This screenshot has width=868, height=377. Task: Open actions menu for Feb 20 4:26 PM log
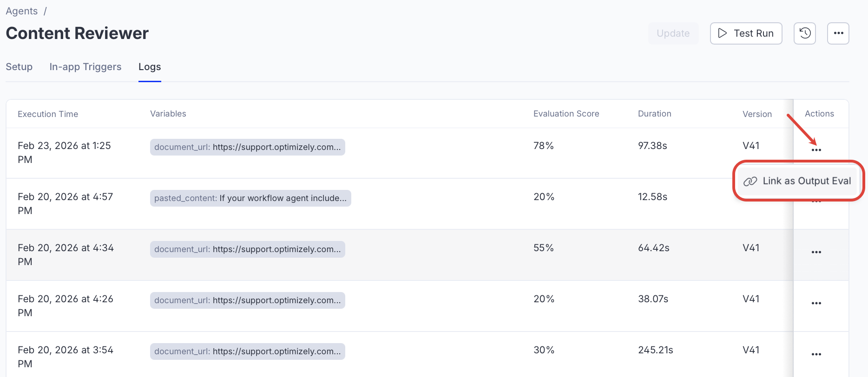click(x=816, y=303)
